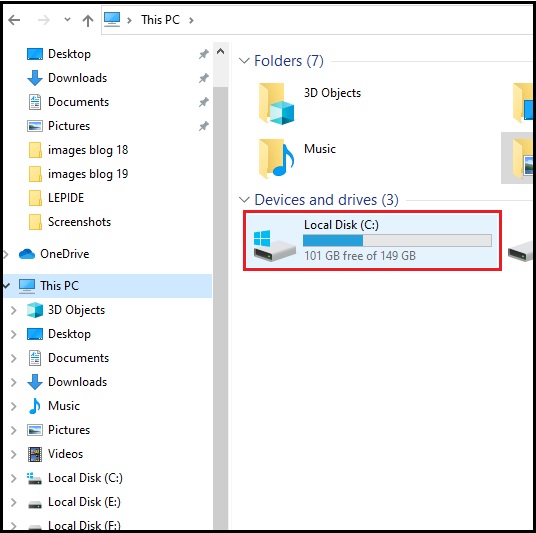The height and width of the screenshot is (533, 536).
Task: Expand the Videos tree node
Action: point(14,454)
